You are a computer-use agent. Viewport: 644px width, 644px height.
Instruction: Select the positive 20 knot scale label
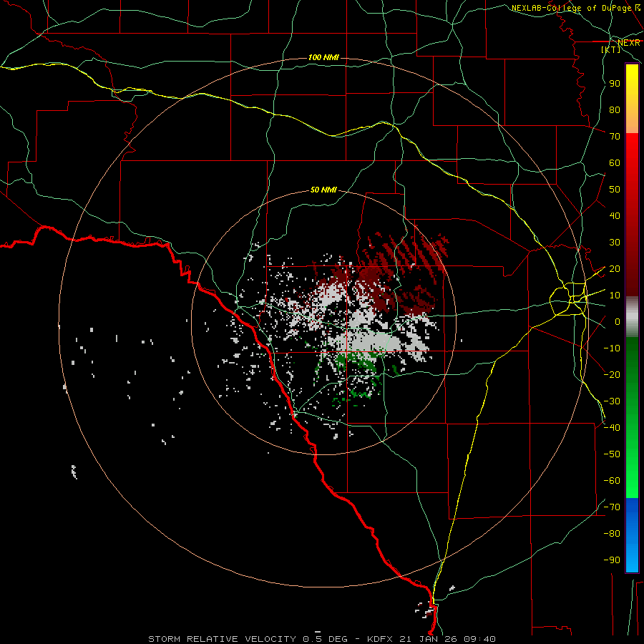(x=615, y=269)
